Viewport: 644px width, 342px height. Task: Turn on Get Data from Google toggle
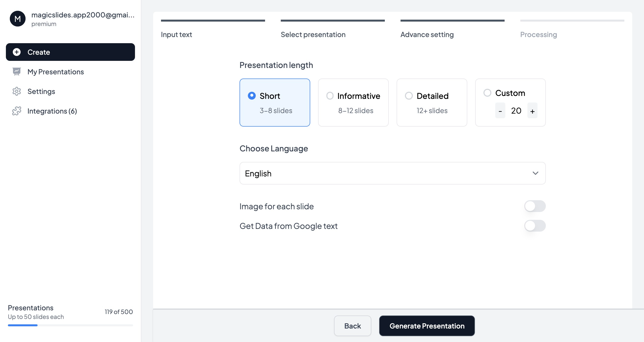pos(535,226)
